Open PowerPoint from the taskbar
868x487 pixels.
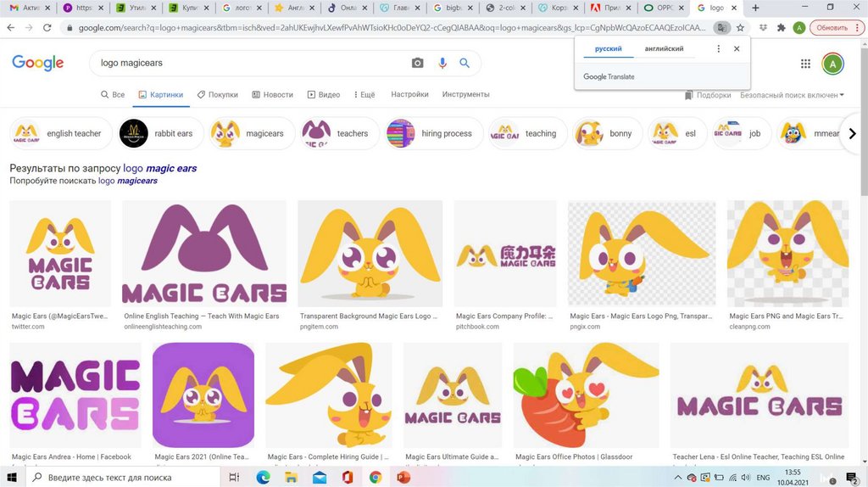(403, 478)
